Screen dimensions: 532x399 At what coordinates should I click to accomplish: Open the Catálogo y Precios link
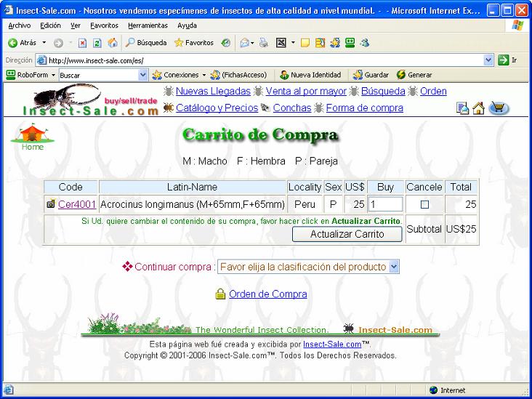pyautogui.click(x=217, y=108)
